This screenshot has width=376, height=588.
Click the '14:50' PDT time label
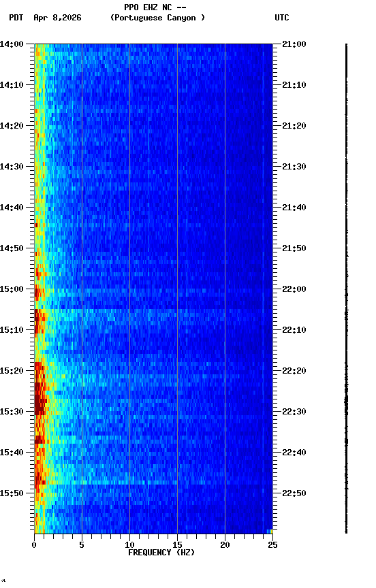click(x=12, y=248)
